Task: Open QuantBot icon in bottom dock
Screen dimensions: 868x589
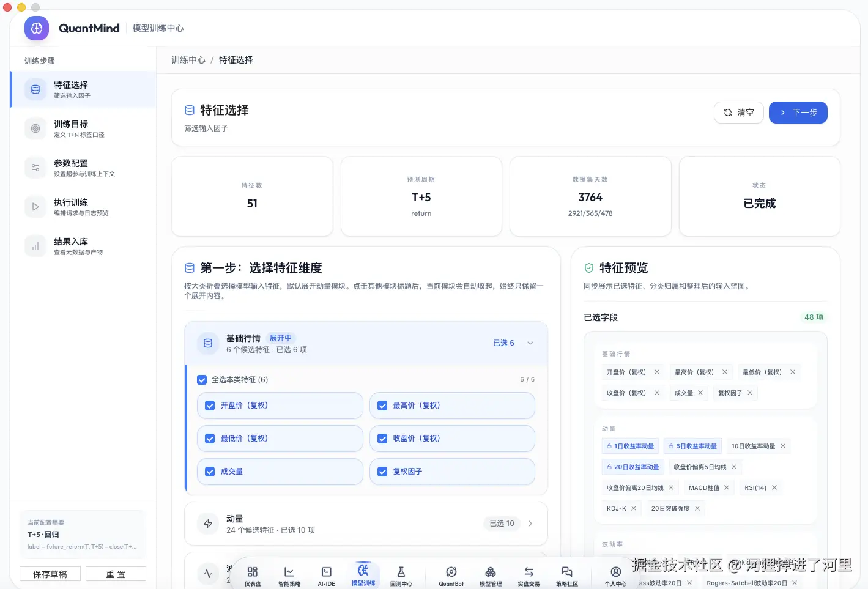Action: click(x=451, y=572)
